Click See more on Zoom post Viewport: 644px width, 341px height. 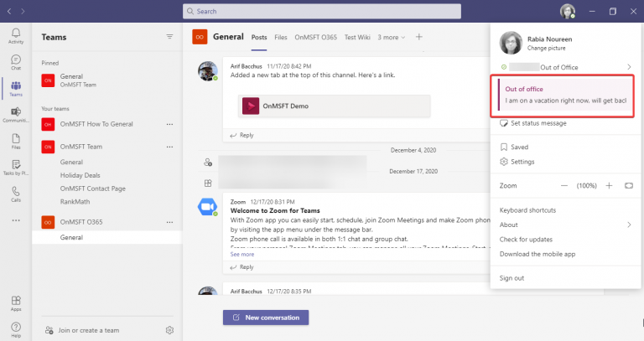point(242,255)
